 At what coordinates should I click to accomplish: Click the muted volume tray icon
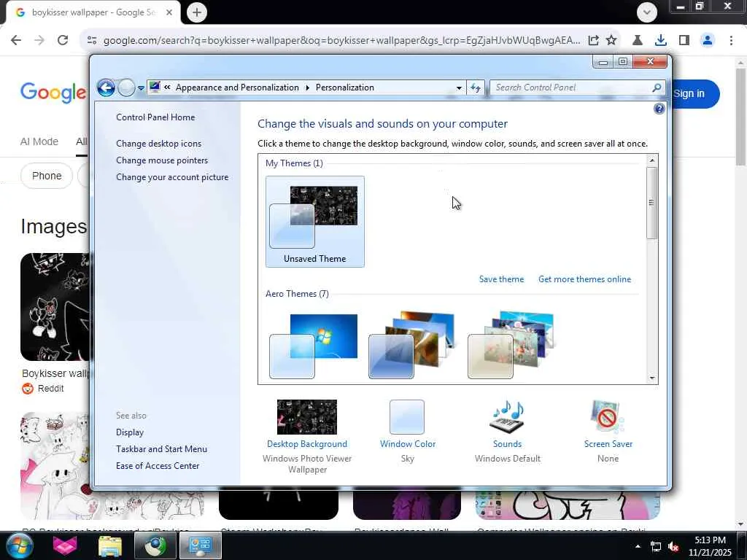click(673, 547)
